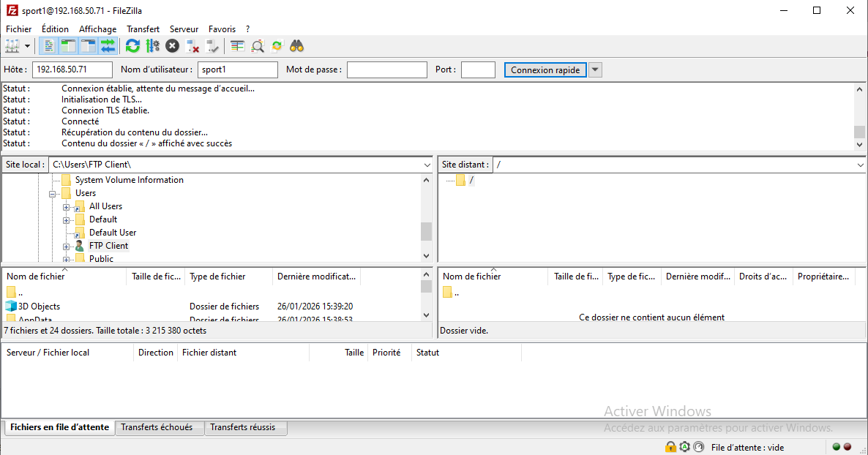Viewport: 868px width, 455px height.
Task: Toggle transfer queue display
Action: (x=108, y=47)
